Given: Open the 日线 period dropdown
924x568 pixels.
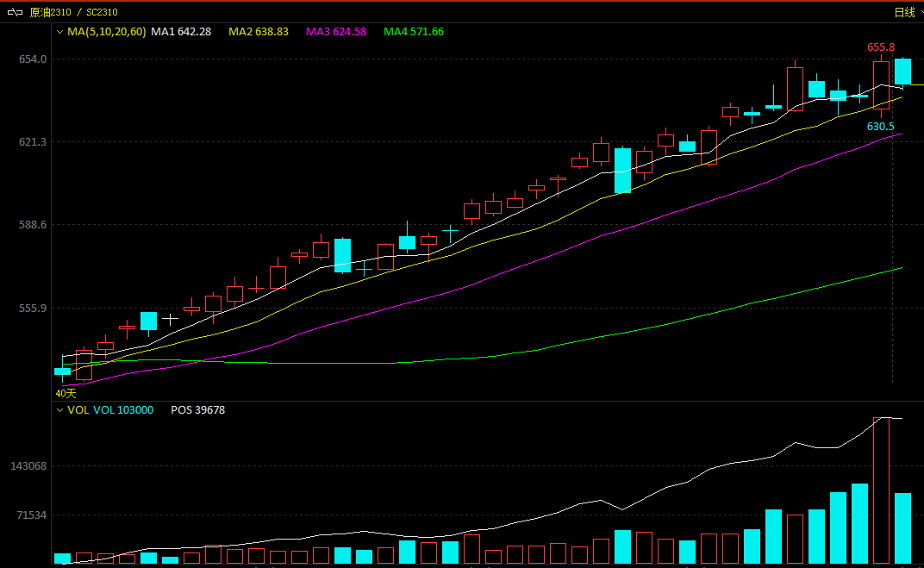Looking at the screenshot, I should pos(908,12).
